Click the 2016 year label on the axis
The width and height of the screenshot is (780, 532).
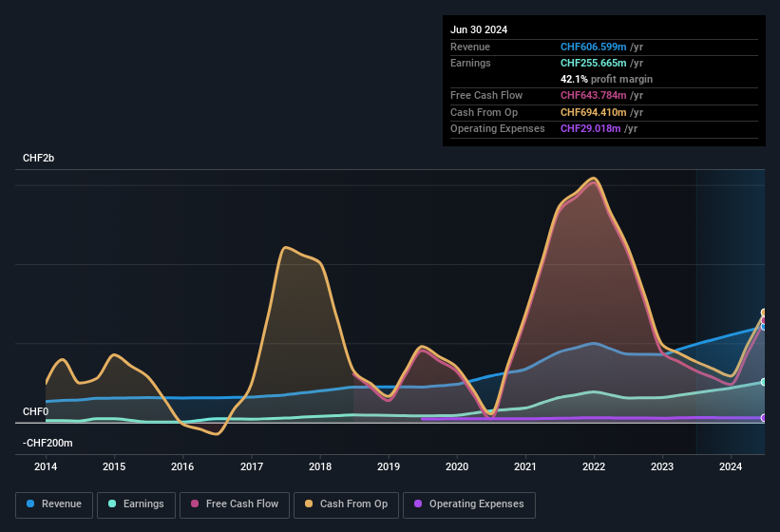(182, 466)
